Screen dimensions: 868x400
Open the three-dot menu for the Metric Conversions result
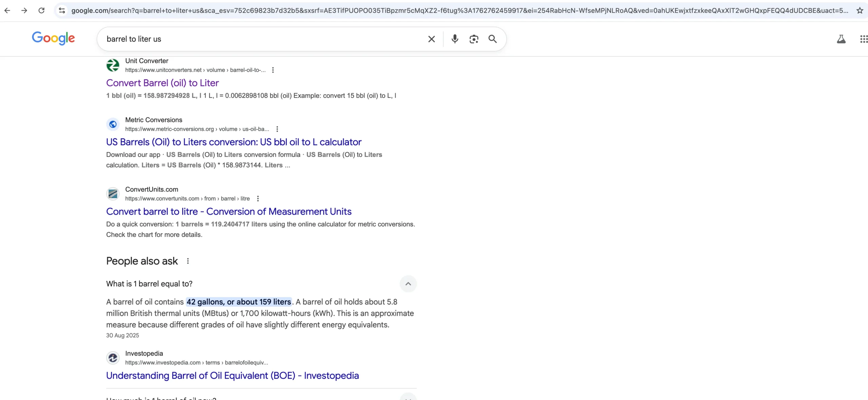277,129
